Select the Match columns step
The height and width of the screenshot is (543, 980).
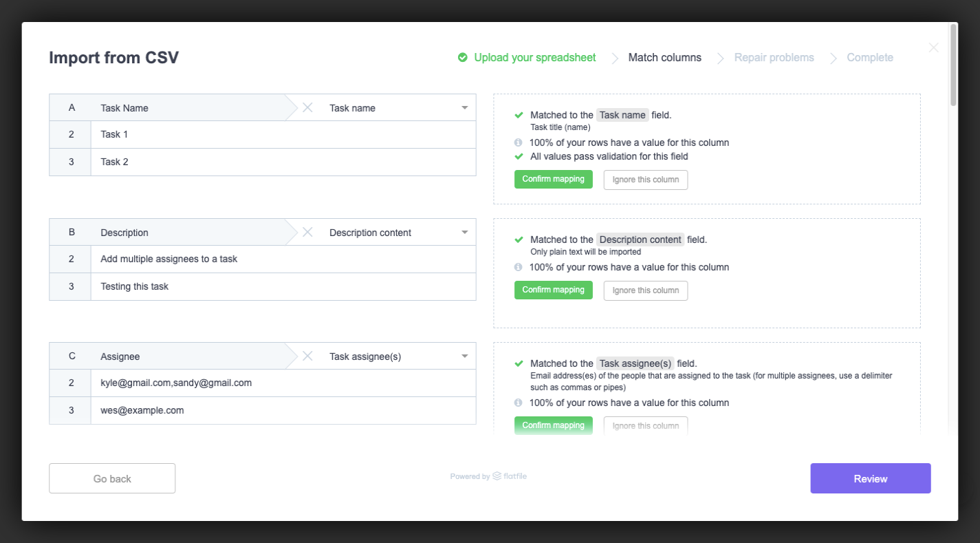point(664,58)
